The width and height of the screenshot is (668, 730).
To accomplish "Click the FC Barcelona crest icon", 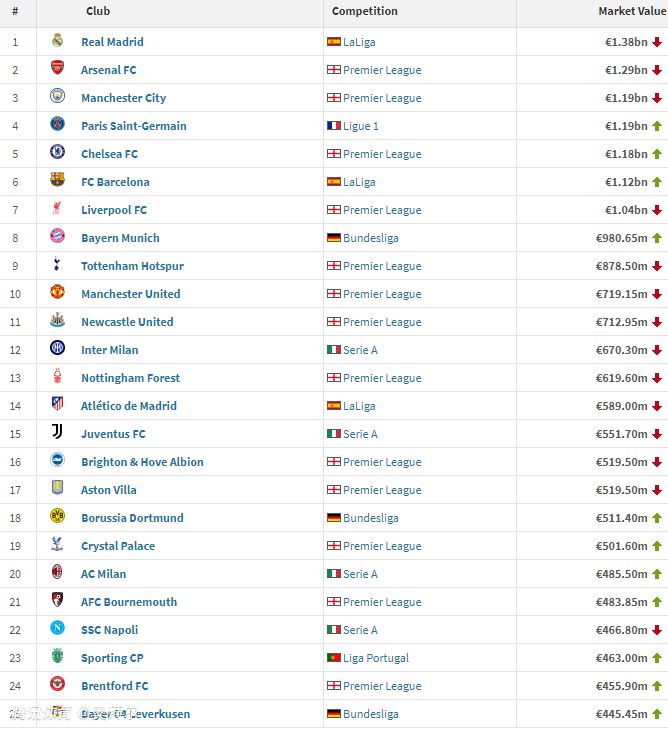I will 57,181.
